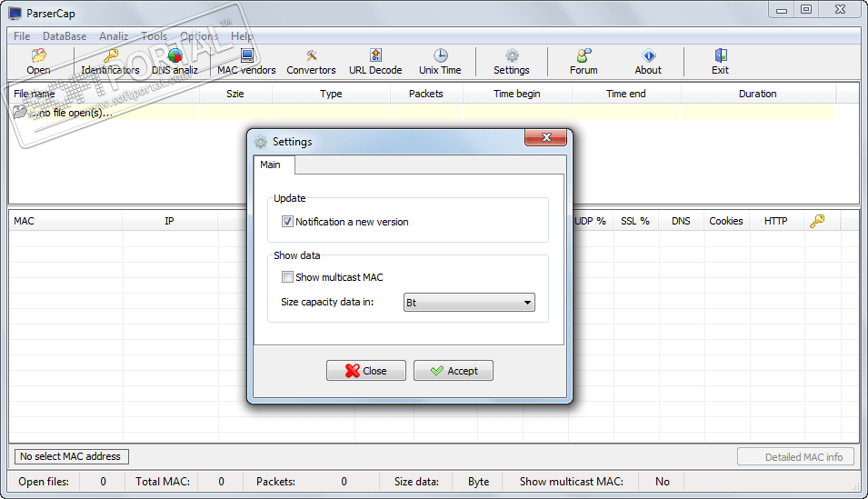Click the SSL % column header
868x499 pixels.
635,221
